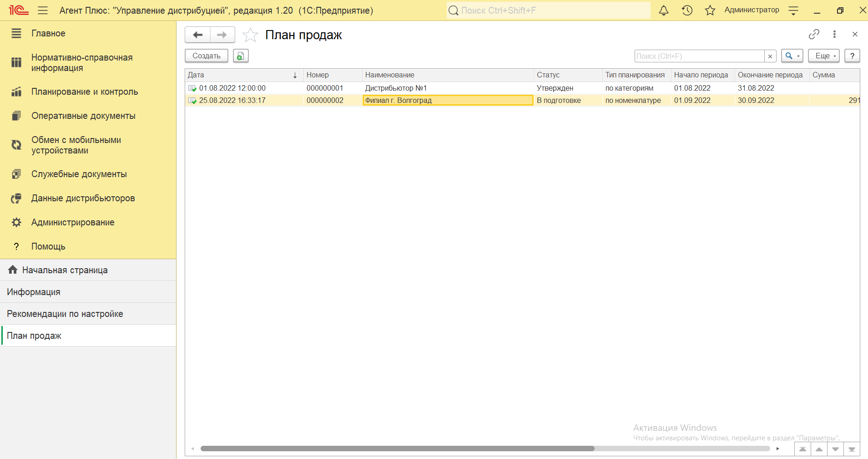Open favorites star in title bar
The height and width of the screenshot is (459, 868).
tap(710, 10)
